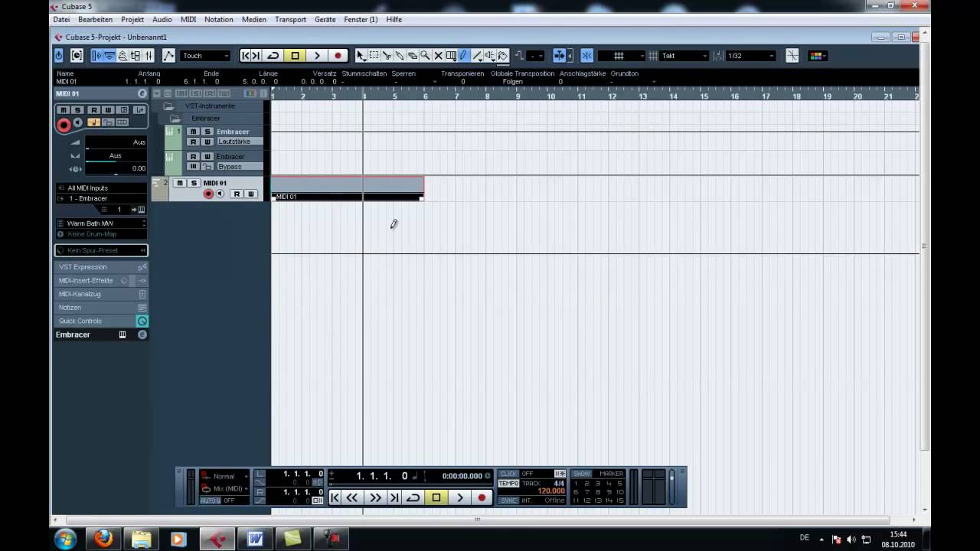Screen dimensions: 980x551
Task: Open the 1 - Embracer output dropdown
Action: (x=101, y=198)
